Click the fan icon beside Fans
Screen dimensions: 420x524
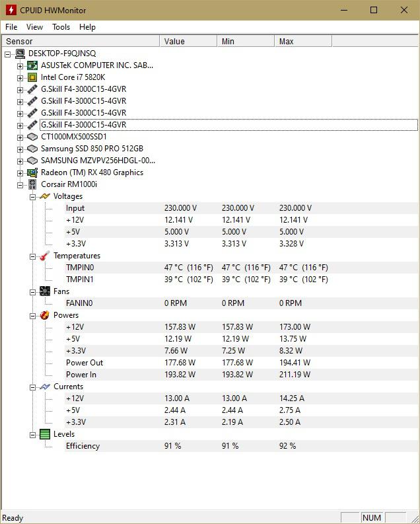point(45,291)
